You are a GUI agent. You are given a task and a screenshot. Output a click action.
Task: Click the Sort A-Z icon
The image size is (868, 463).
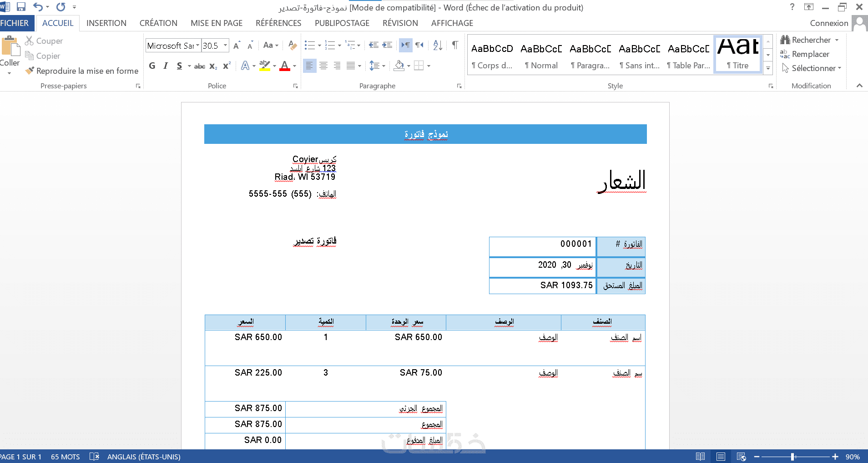(x=438, y=45)
